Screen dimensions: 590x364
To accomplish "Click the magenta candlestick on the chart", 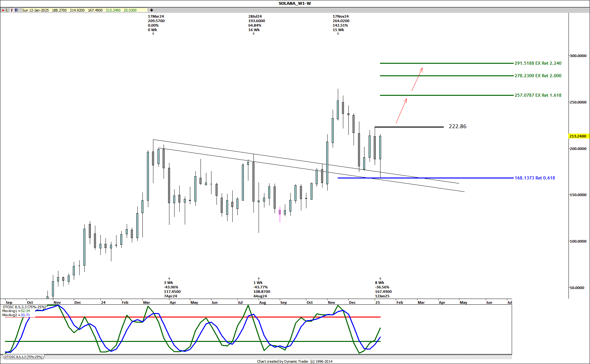I will point(280,213).
